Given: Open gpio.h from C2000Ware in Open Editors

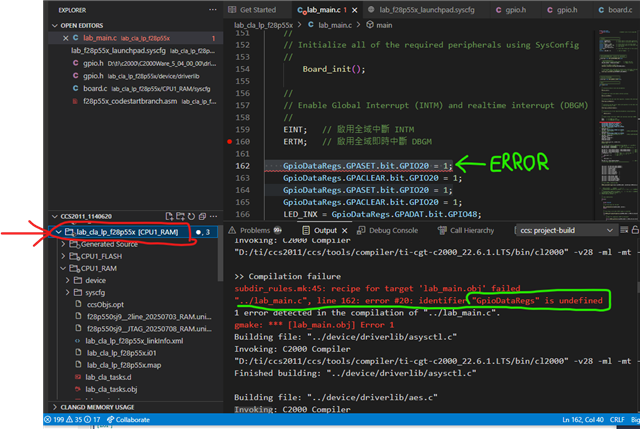Looking at the screenshot, I should coord(136,63).
